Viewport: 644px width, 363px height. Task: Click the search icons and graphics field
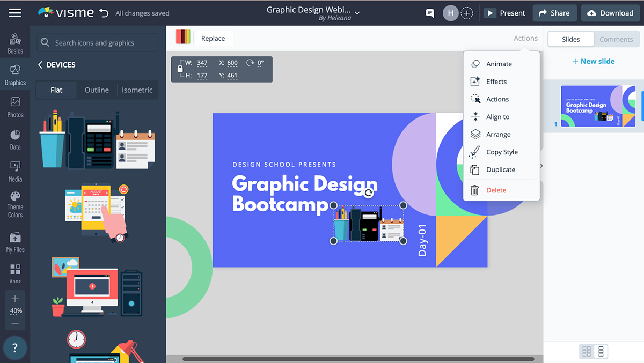[98, 43]
